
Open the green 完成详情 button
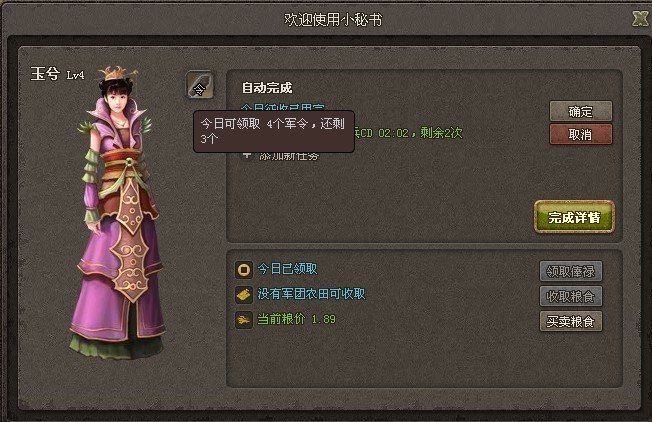pos(574,217)
